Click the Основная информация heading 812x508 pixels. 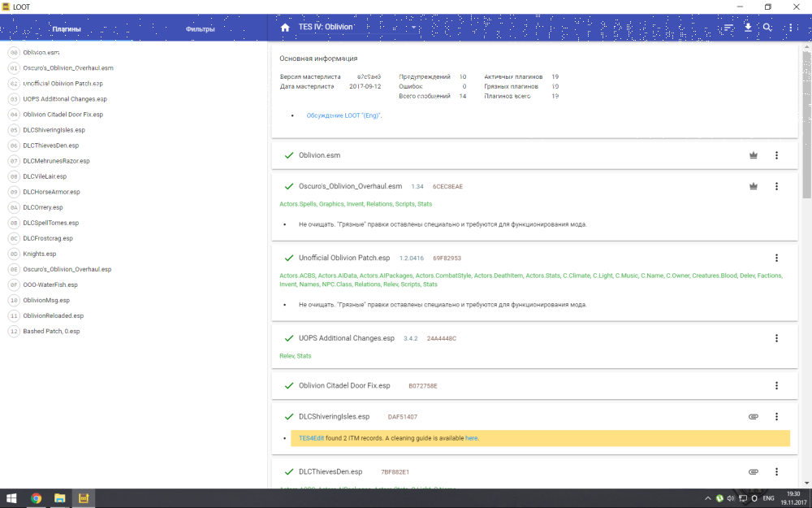tap(318, 59)
